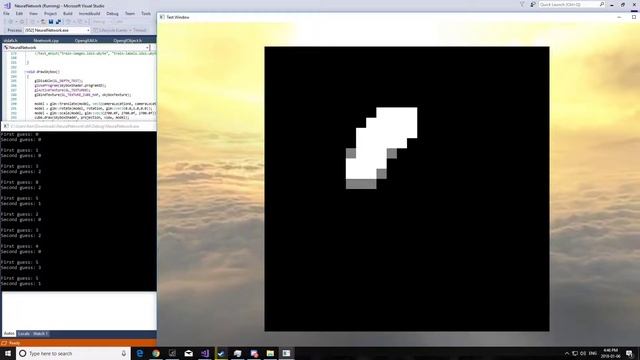This screenshot has width=640, height=360.
Task: Open the Windows Start menu
Action: [8, 353]
